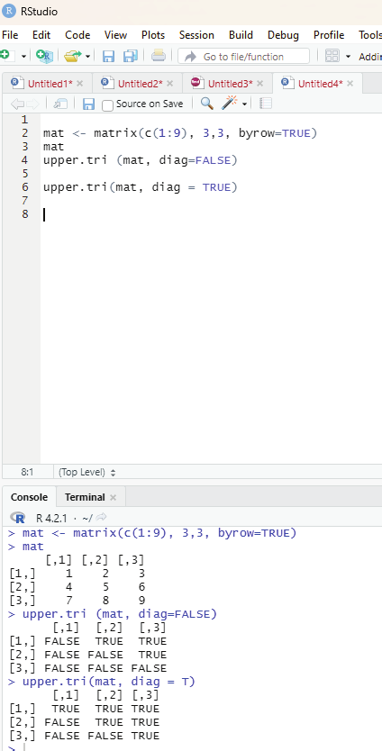Open the Session menu
The image size is (382, 751).
196,35
